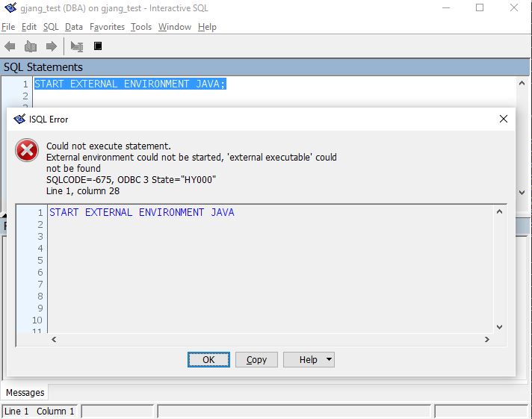Click line number 2 in SQL Statements gutter

pyautogui.click(x=25, y=96)
